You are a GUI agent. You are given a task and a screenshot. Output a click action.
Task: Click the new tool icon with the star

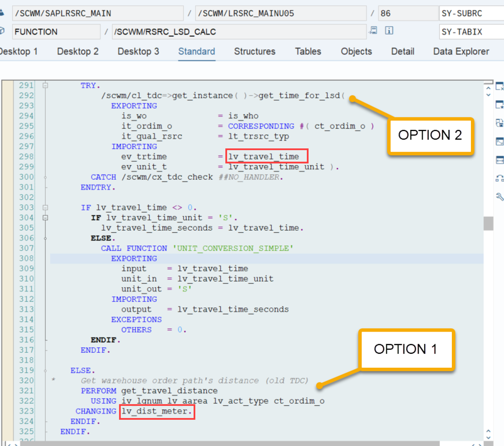click(499, 104)
